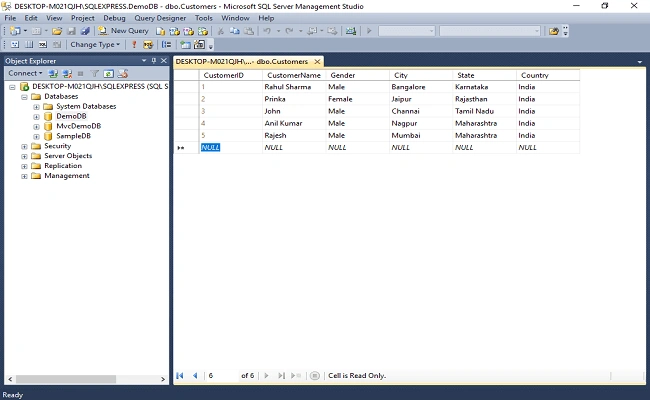Open the Edit menu
The image size is (650, 400).
(31, 18)
